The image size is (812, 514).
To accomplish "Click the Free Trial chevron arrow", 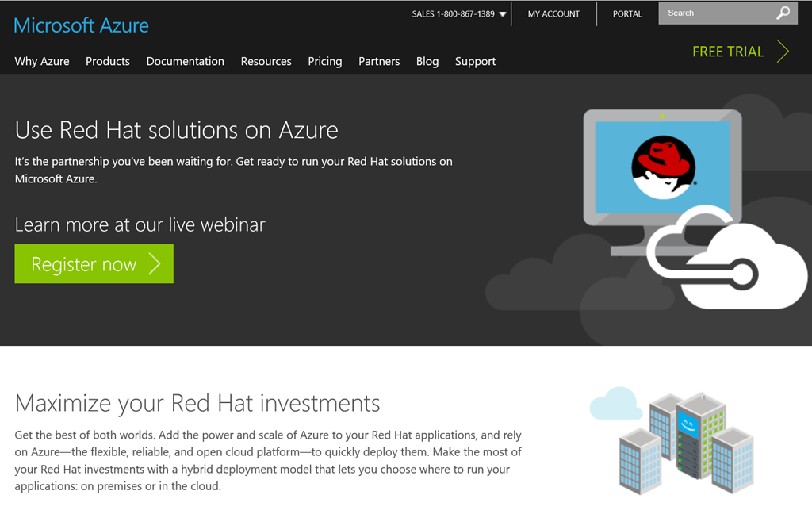I will 783,52.
